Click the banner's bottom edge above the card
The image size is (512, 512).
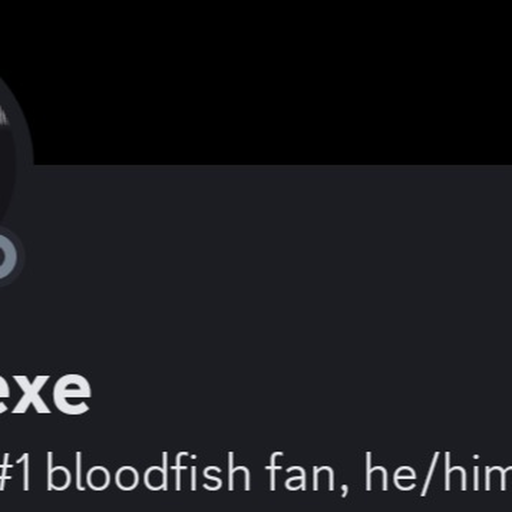[x=267, y=165]
